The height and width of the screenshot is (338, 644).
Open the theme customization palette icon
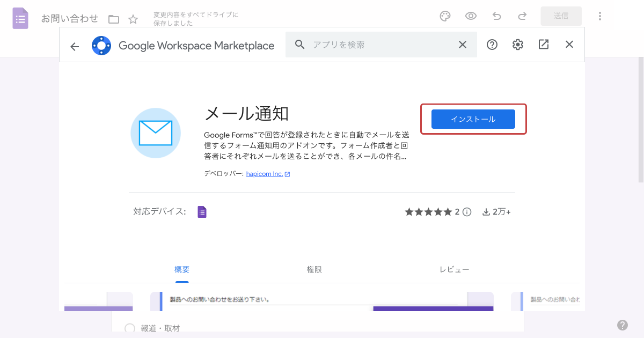pos(445,16)
